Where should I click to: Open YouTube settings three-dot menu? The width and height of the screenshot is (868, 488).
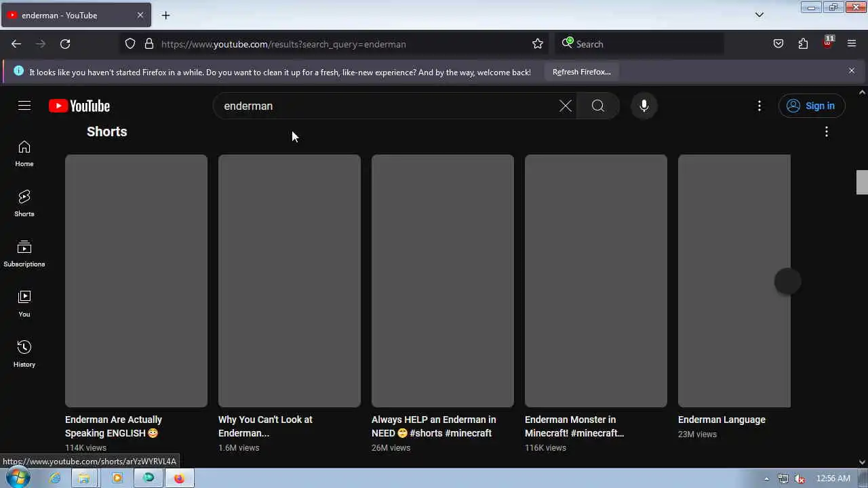tap(759, 106)
